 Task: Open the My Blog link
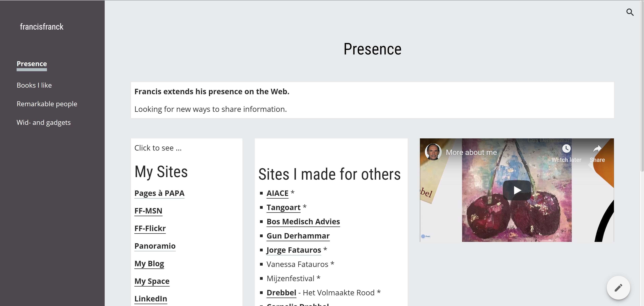149,264
